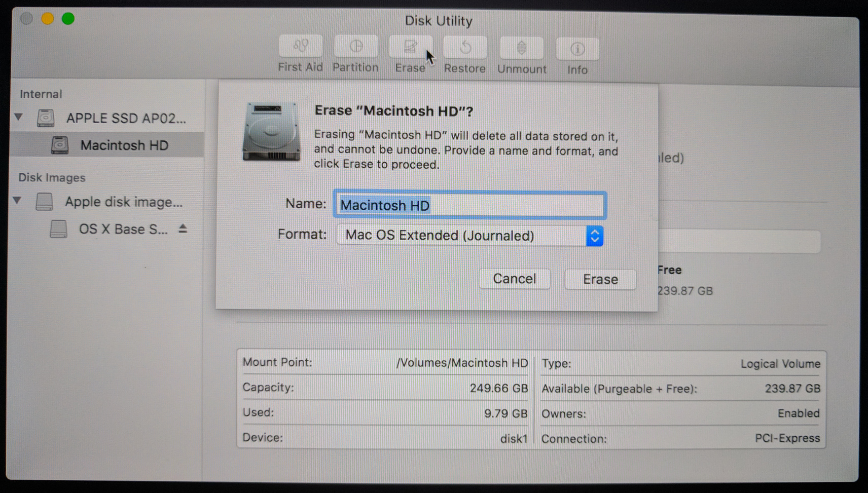The height and width of the screenshot is (493, 868).
Task: Click the OS X Base System volume icon
Action: point(59,229)
